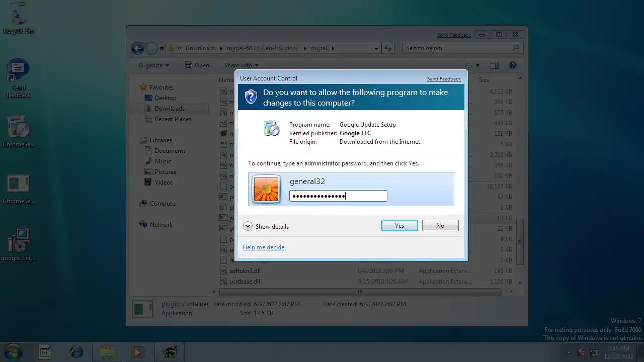Select Downloads in the address breadcrumb
644x362 pixels.
pyautogui.click(x=200, y=48)
